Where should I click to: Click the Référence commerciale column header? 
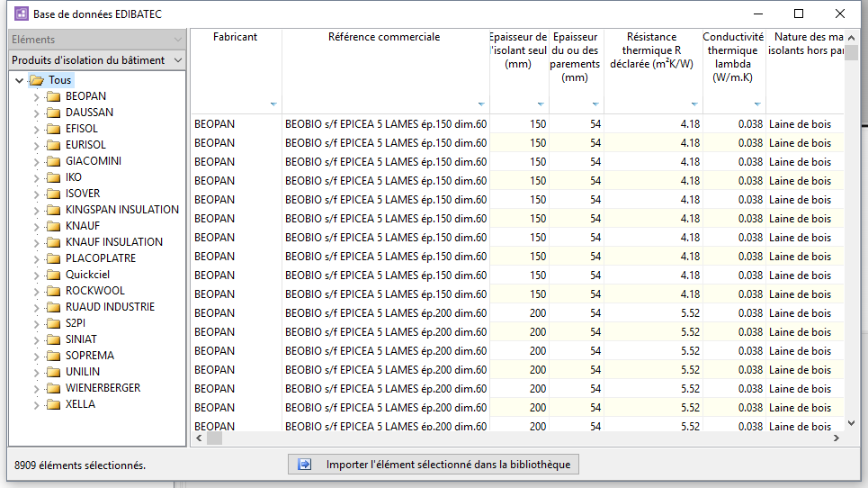385,70
